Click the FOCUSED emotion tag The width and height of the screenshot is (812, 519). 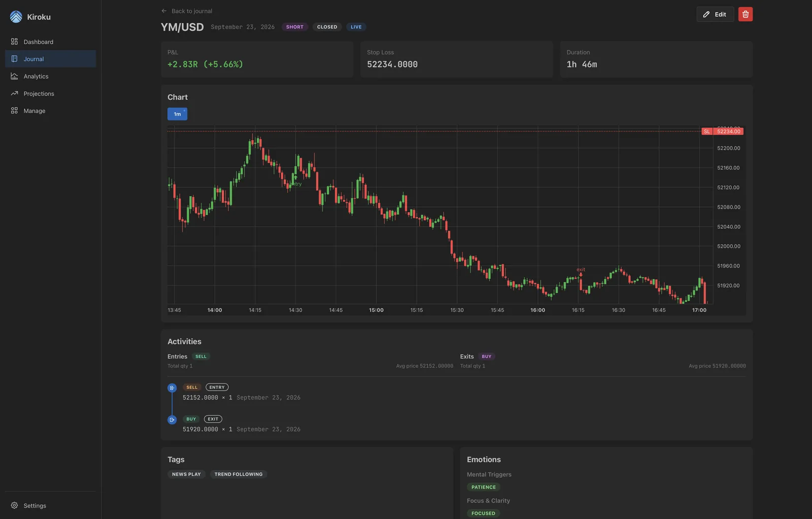483,513
